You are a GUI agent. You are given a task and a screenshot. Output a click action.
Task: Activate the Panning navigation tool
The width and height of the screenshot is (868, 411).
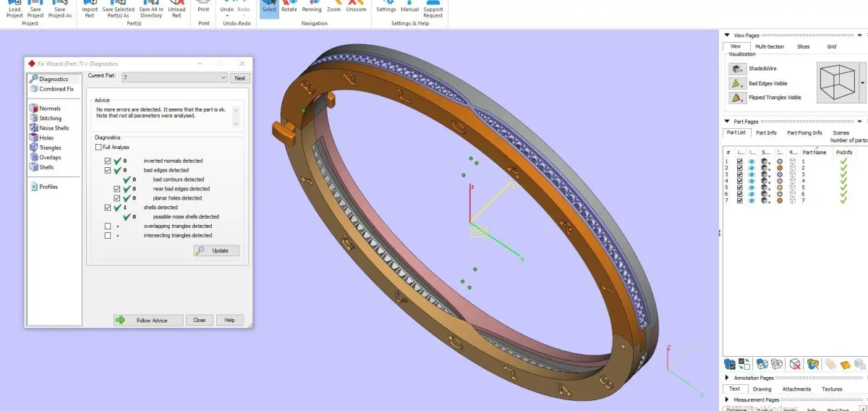point(312,7)
